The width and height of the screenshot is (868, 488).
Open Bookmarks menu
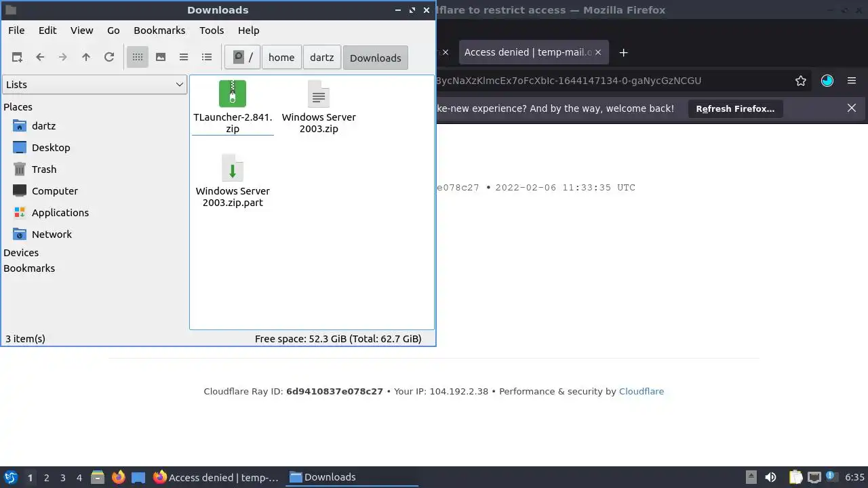tap(159, 30)
